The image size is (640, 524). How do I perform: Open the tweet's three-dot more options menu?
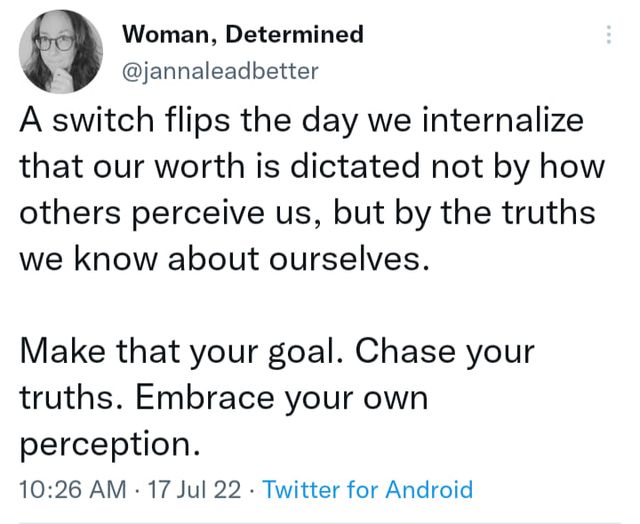[608, 35]
